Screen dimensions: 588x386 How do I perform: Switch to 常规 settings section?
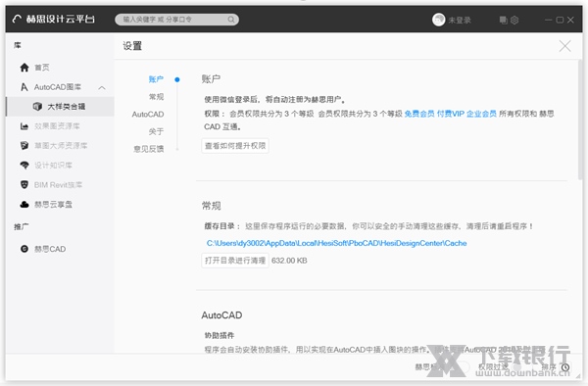(156, 97)
